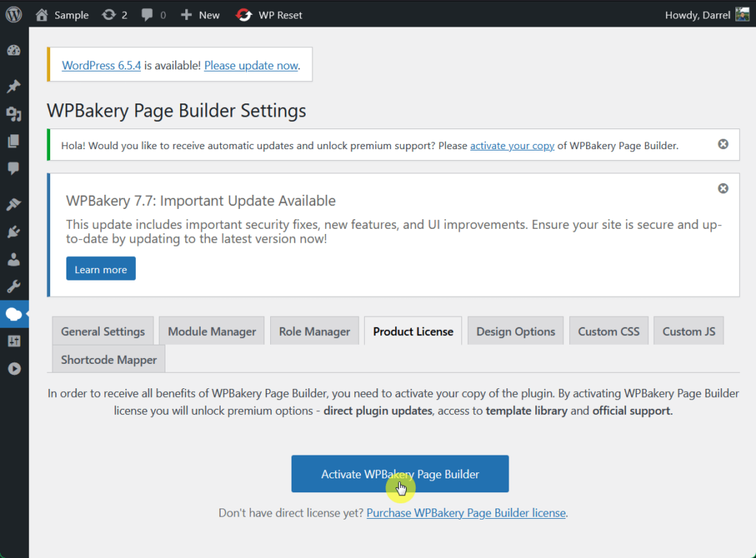Visit the Sample site home
The height and width of the screenshot is (558, 756).
click(x=62, y=15)
